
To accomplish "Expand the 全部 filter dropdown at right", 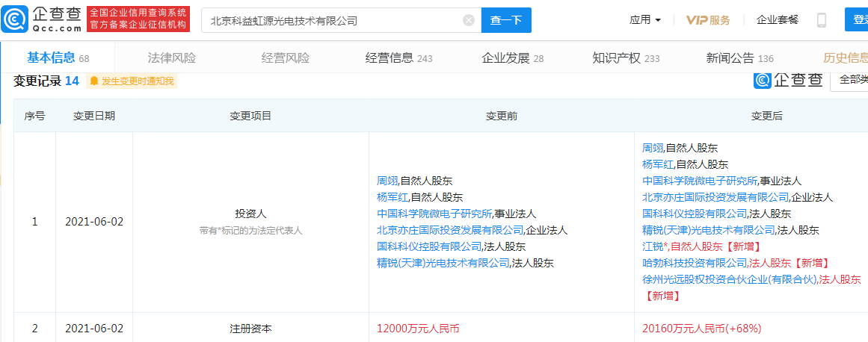I will tap(851, 79).
